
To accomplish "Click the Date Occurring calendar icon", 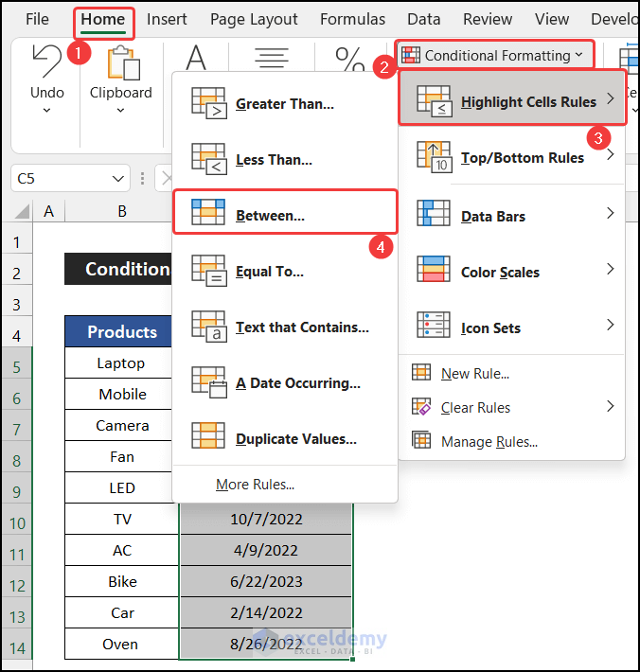I will pyautogui.click(x=209, y=382).
